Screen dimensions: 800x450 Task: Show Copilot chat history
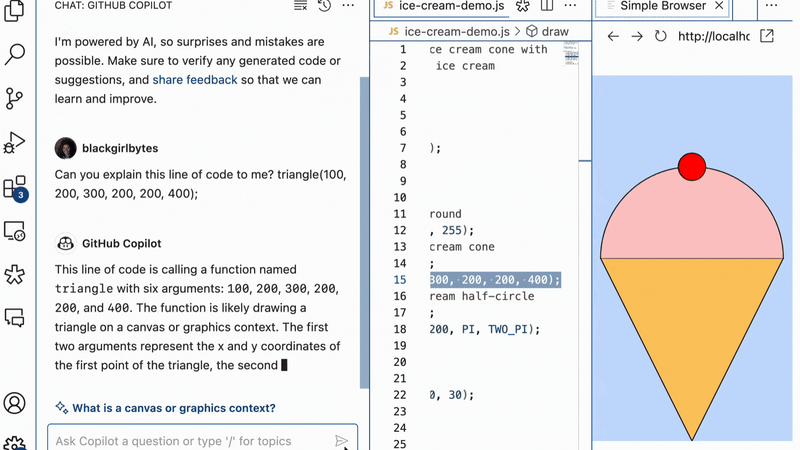[324, 6]
